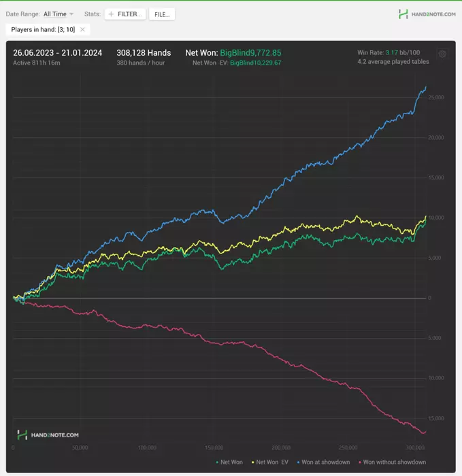462x476 pixels.
Task: Click the Net Won EV value BigBlind10,229.67
Action: (x=255, y=63)
